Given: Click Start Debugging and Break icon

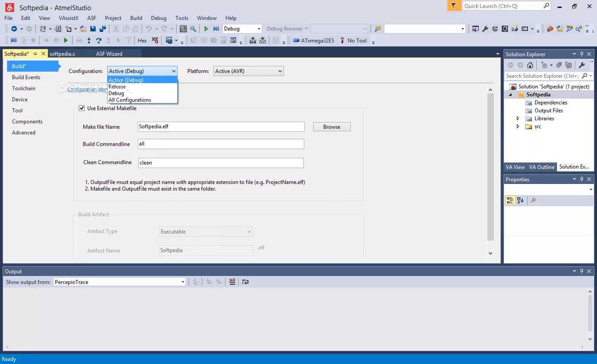Looking at the screenshot, I should [216, 29].
